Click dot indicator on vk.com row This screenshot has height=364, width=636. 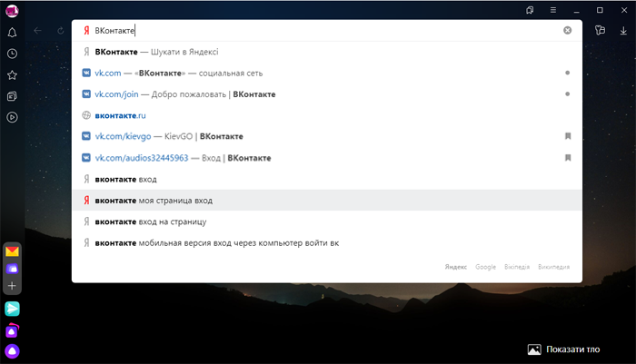(x=568, y=73)
